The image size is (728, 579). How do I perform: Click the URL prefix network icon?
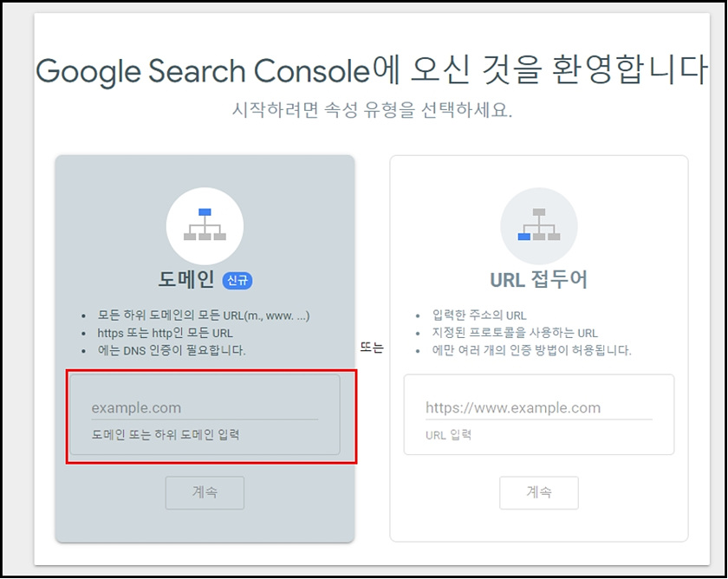point(538,225)
